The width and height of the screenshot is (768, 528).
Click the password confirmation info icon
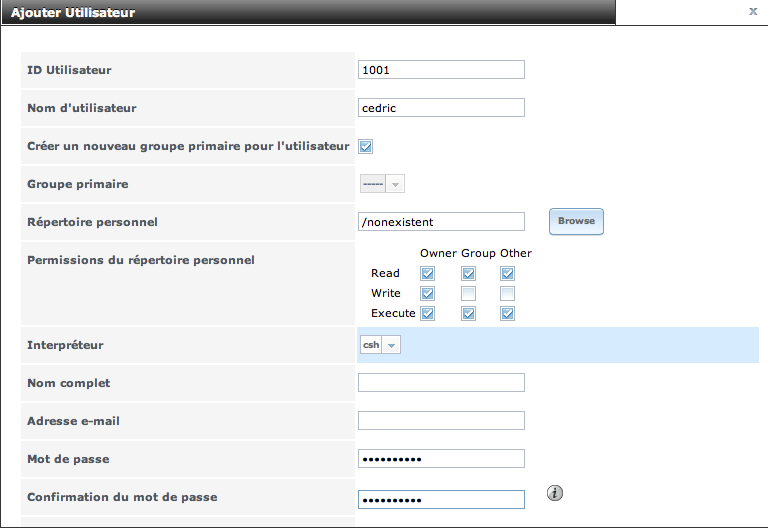pyautogui.click(x=554, y=493)
